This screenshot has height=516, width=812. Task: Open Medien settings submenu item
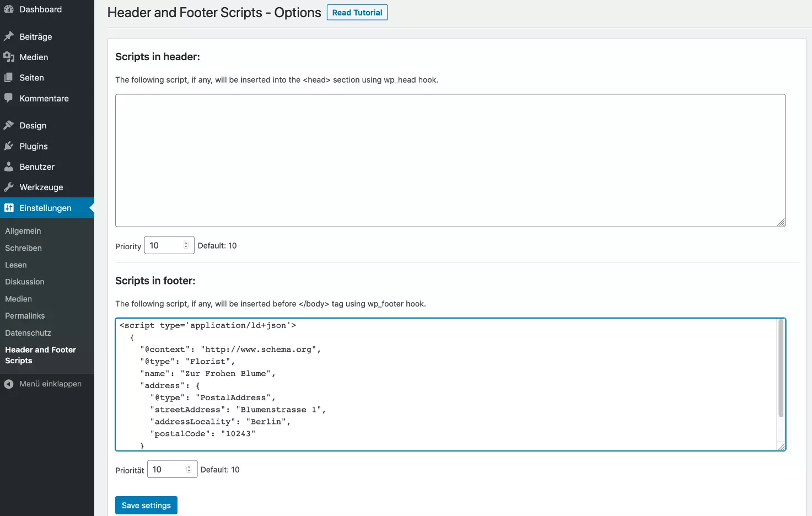coord(19,299)
